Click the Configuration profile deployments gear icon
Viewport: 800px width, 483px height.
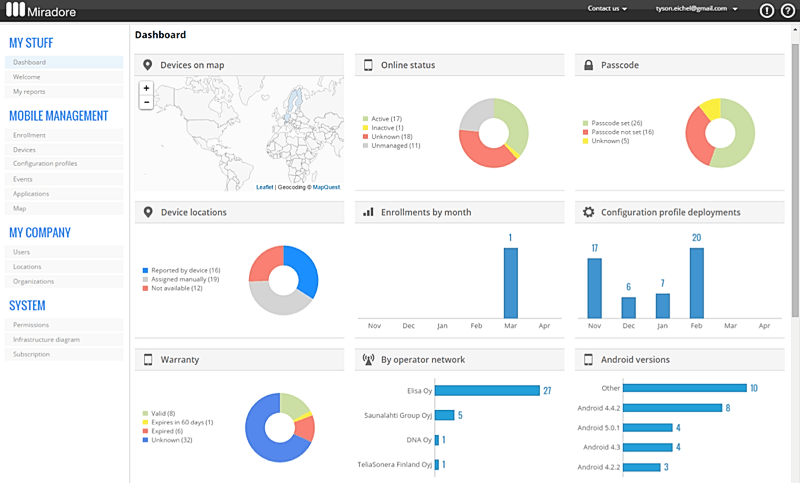[589, 212]
